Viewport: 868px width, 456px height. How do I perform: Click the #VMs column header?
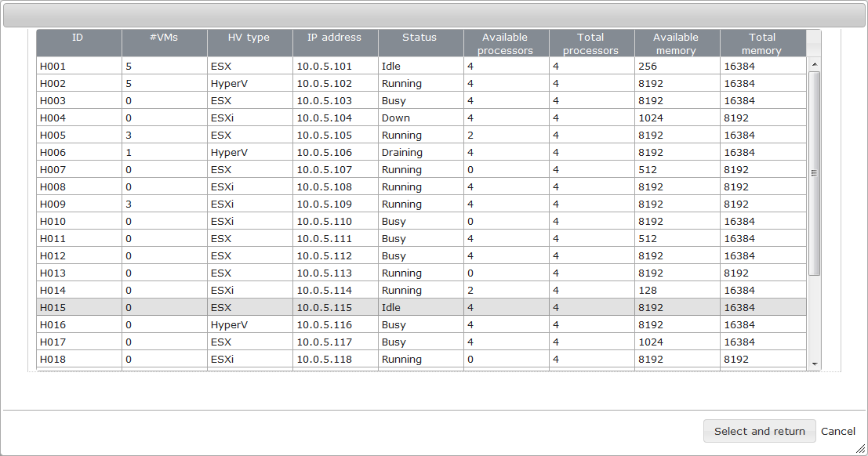(x=165, y=43)
